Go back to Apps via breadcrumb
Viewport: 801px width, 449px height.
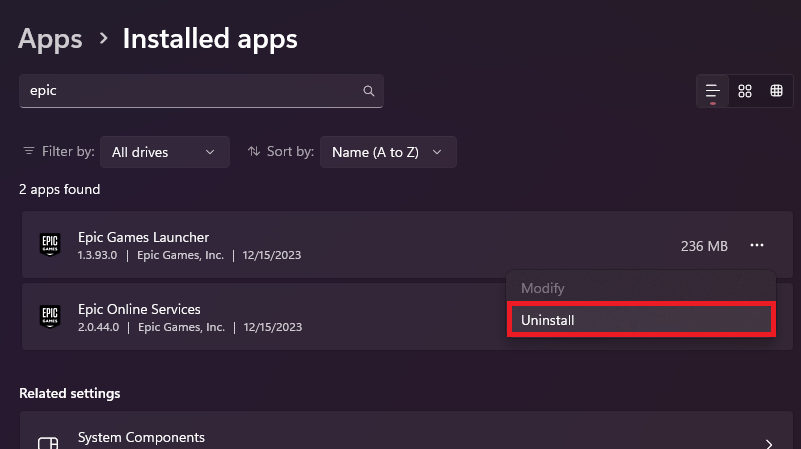click(x=50, y=39)
